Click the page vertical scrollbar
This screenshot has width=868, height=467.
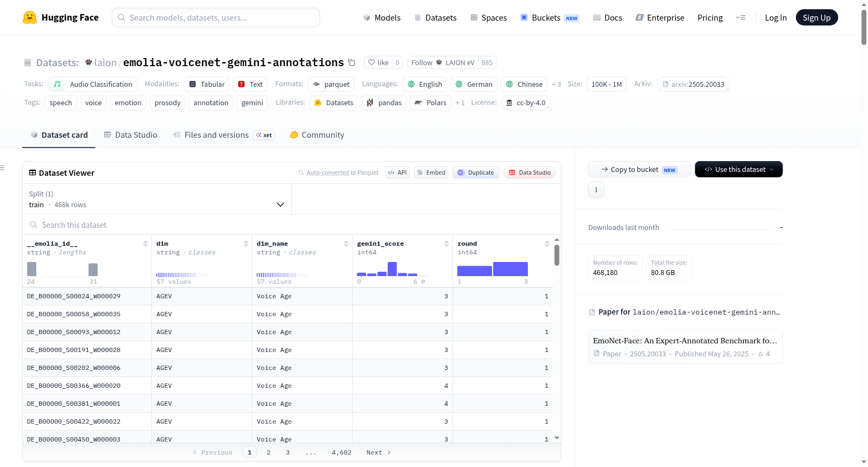(864, 27)
